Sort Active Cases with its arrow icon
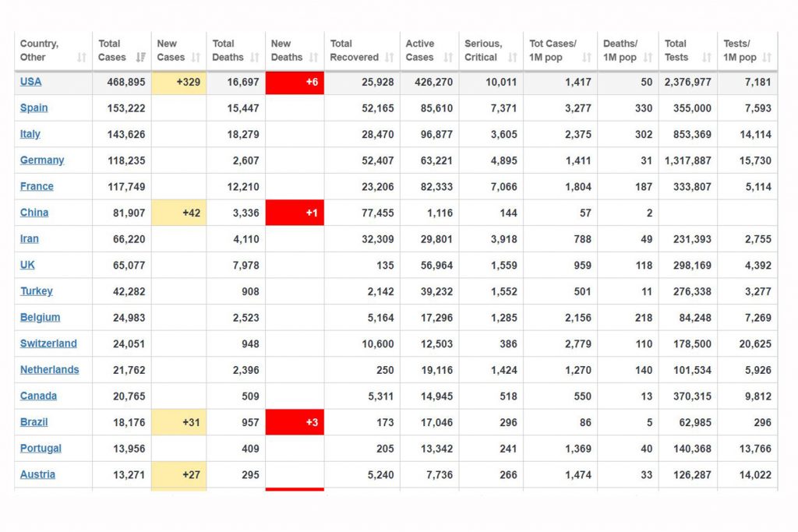The height and width of the screenshot is (532, 798). pos(448,58)
